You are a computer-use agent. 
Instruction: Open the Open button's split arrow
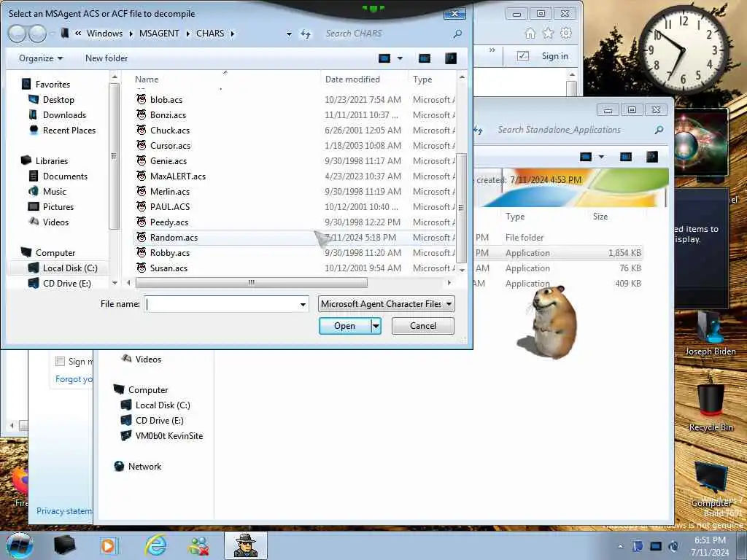376,326
